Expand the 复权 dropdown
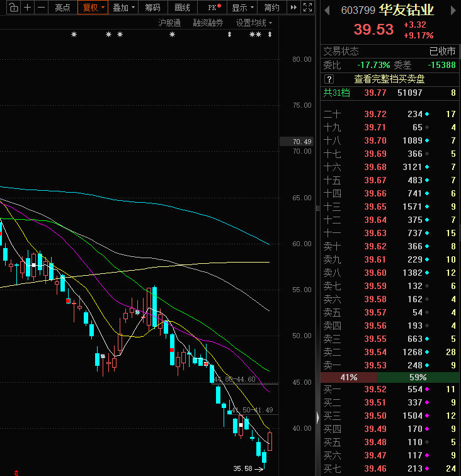 pyautogui.click(x=93, y=8)
